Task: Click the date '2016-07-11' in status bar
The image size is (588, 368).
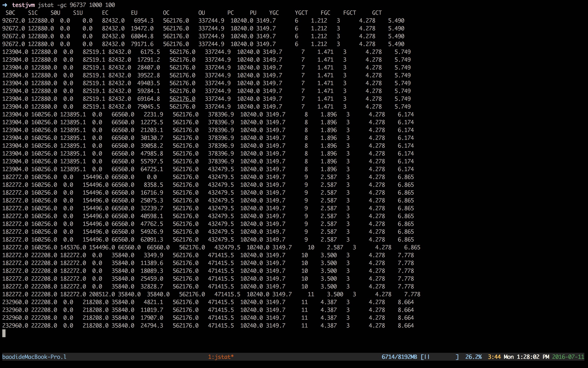Action: point(568,357)
